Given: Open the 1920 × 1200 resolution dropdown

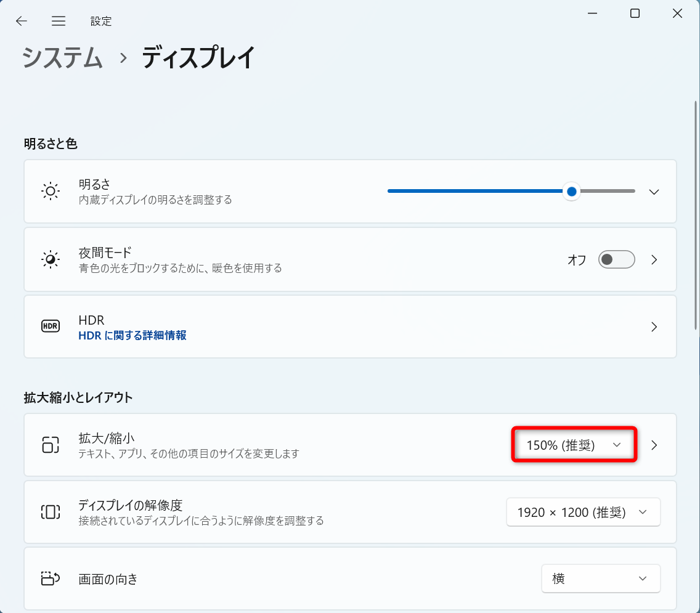Looking at the screenshot, I should point(583,512).
